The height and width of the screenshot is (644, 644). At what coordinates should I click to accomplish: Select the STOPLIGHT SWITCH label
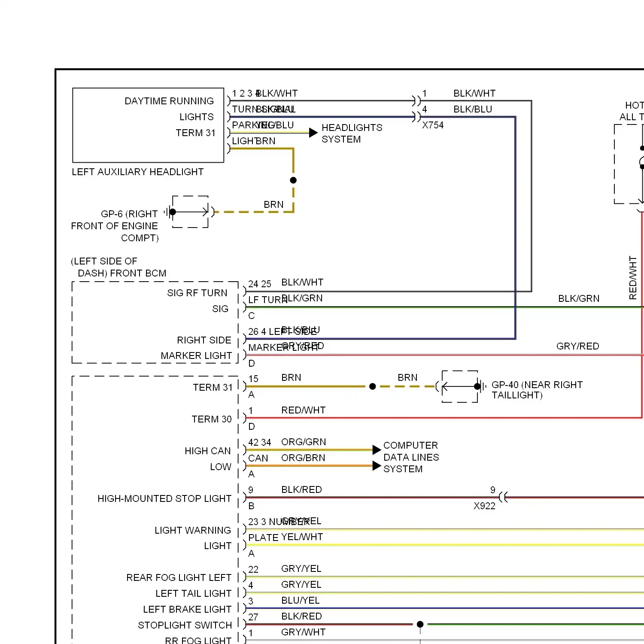tap(185, 625)
